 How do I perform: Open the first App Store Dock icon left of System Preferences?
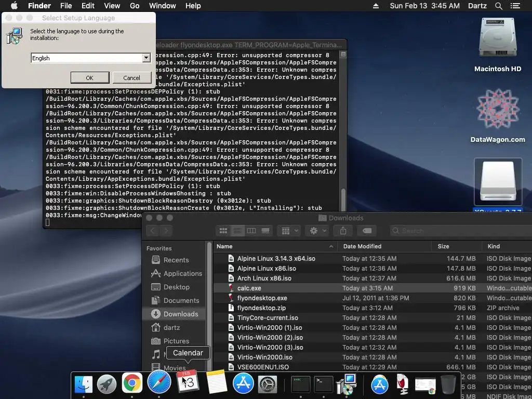[243, 383]
